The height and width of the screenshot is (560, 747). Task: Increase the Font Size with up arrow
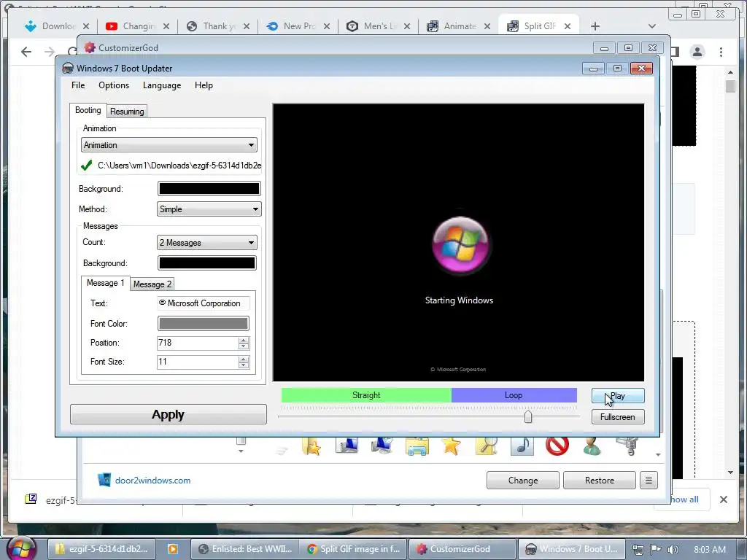(244, 359)
